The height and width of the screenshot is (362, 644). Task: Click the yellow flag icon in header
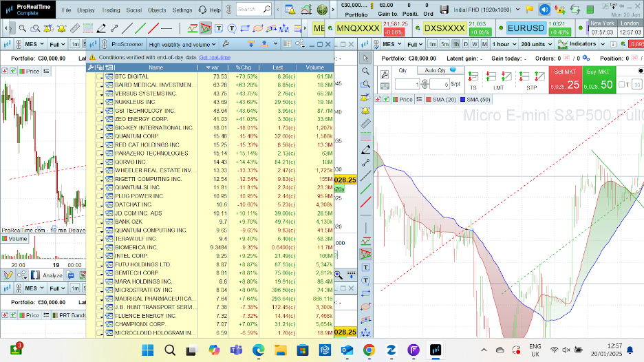[x=530, y=10]
